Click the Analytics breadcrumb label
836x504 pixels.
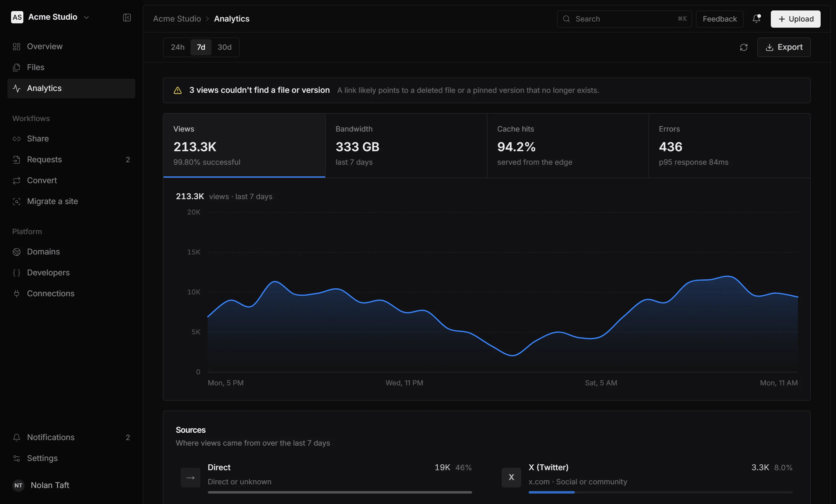click(232, 19)
